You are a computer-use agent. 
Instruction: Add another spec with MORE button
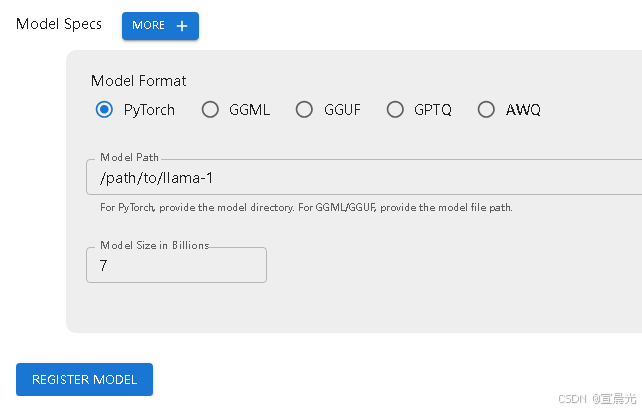point(160,26)
